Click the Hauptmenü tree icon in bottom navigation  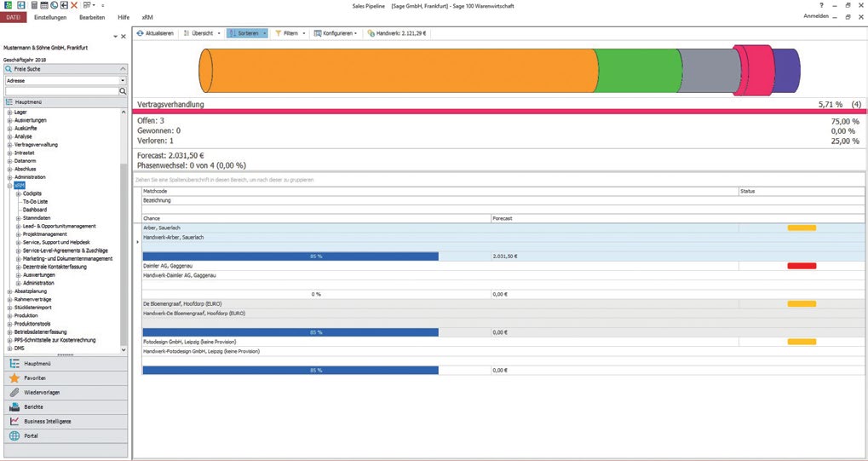click(x=14, y=364)
